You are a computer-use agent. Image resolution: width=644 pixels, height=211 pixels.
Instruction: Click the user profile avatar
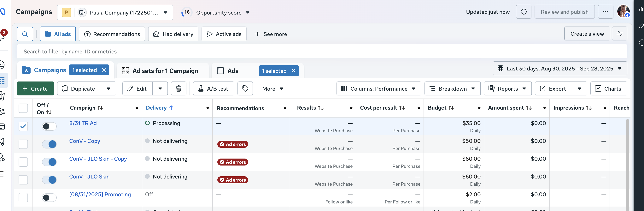pos(623,11)
